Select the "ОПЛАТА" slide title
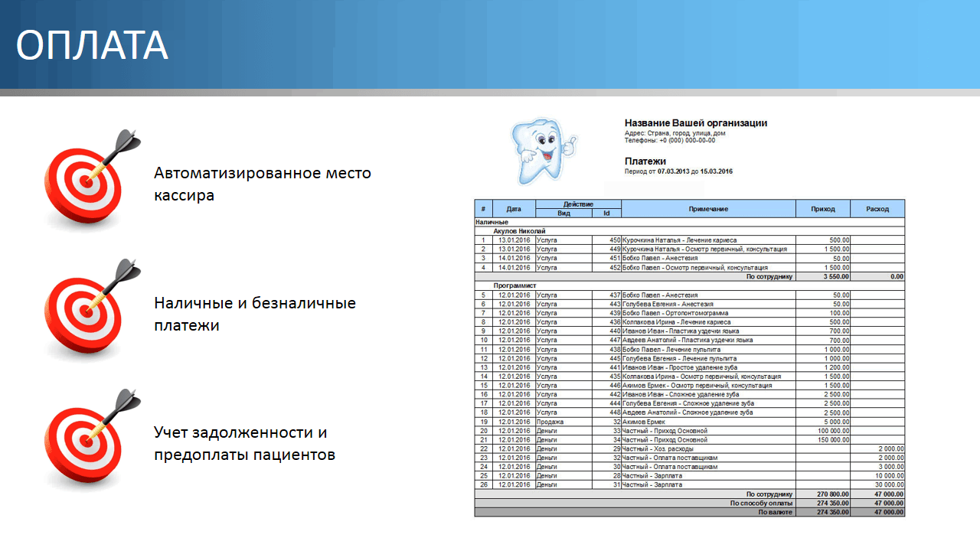 (x=92, y=46)
